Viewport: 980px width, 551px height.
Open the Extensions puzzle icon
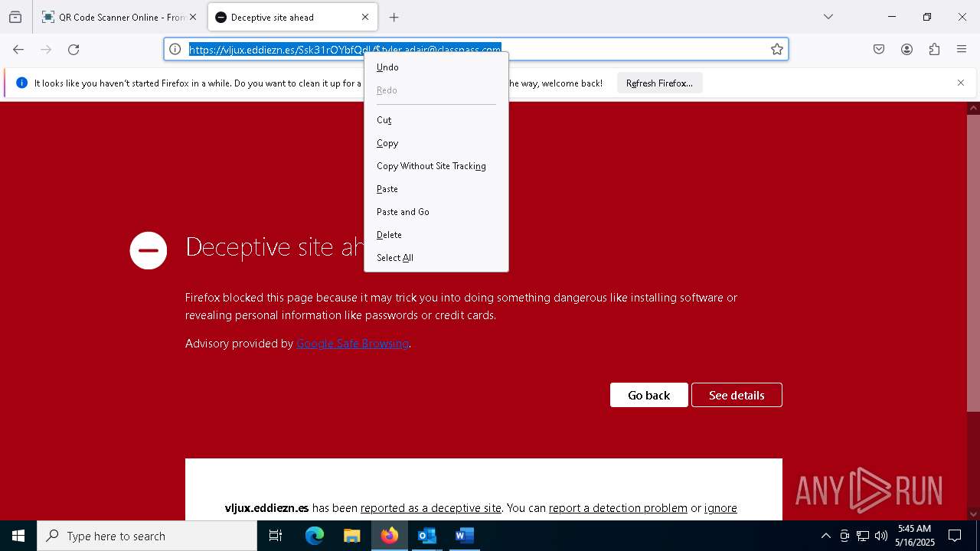[x=934, y=49]
